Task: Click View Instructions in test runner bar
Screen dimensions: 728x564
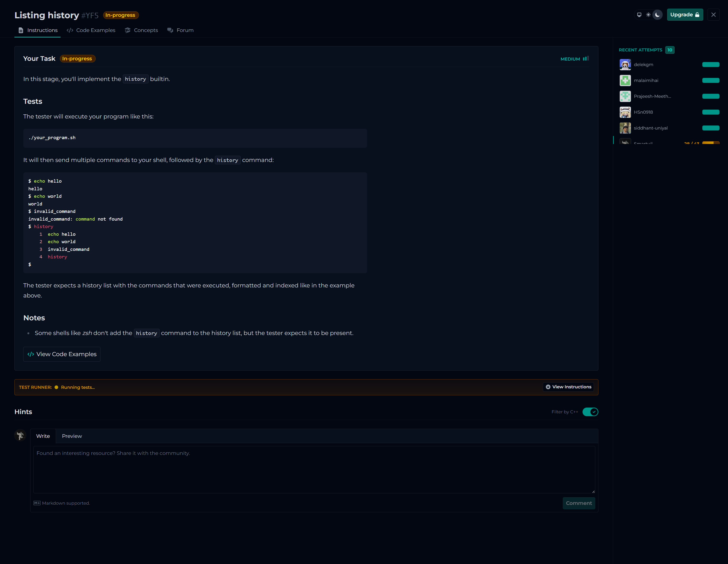Action: tap(568, 387)
